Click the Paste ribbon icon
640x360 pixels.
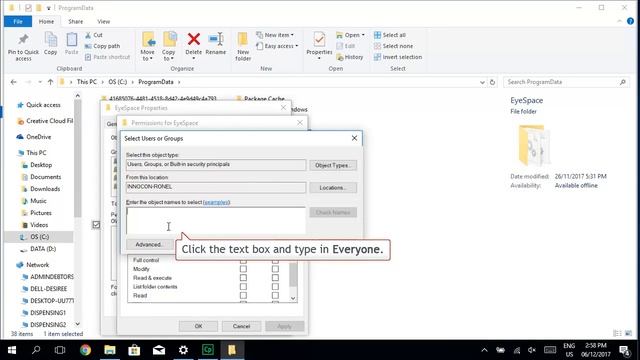(x=71, y=40)
